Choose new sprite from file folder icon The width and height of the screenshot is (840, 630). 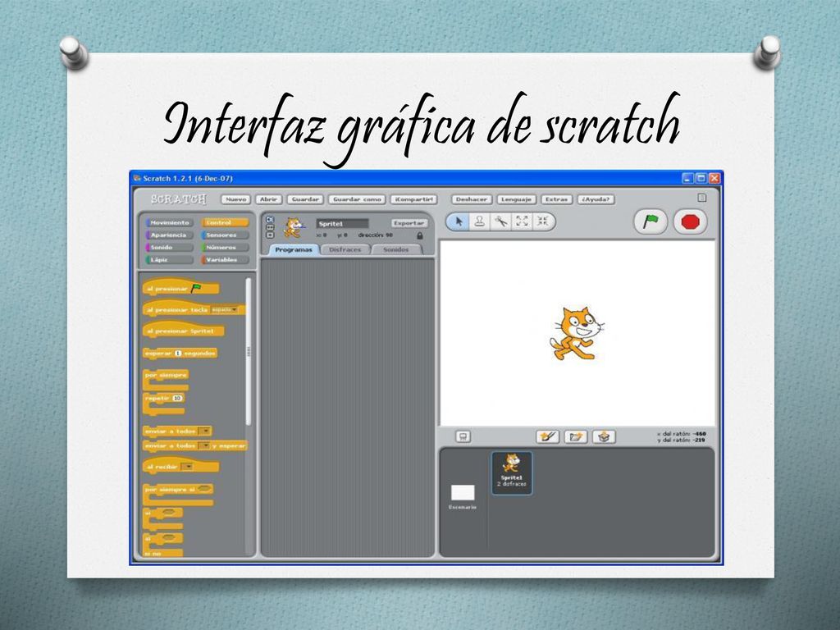(x=575, y=436)
